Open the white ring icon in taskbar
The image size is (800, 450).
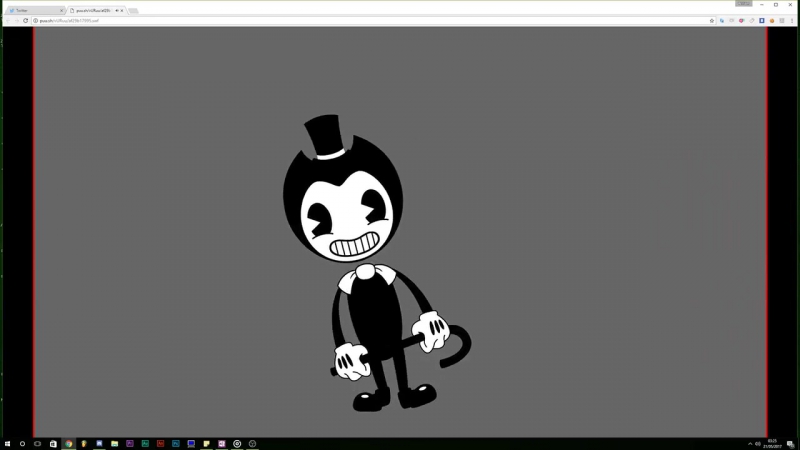pos(237,444)
